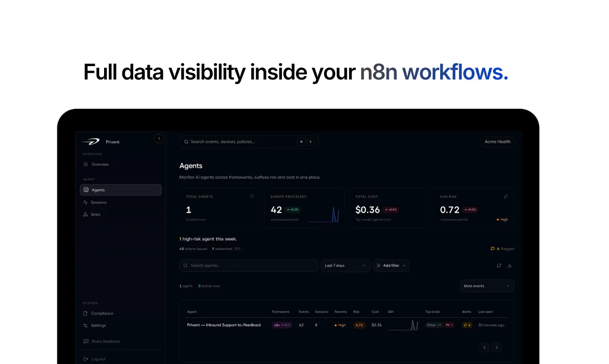Go to the previous table page
Image resolution: width=609 pixels, height=364 pixels.
[x=485, y=347]
